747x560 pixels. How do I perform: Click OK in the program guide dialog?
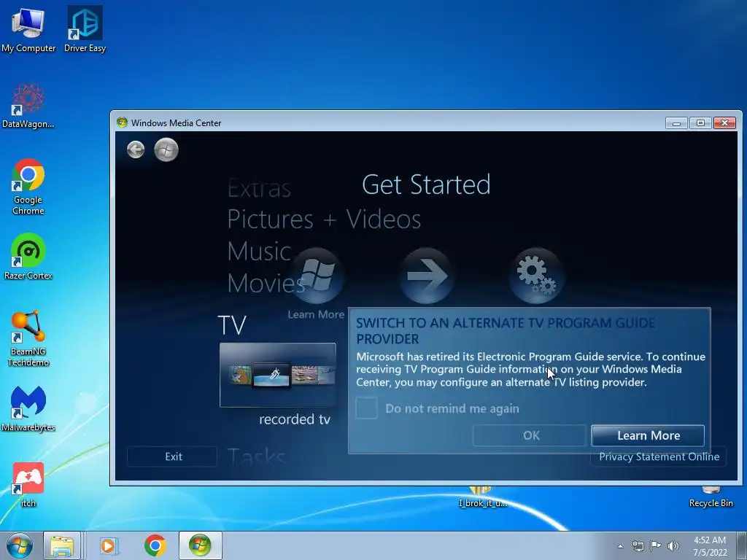(x=530, y=435)
